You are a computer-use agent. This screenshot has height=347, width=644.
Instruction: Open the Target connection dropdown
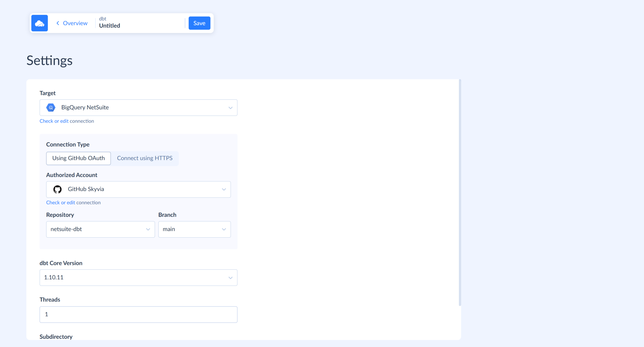click(138, 108)
